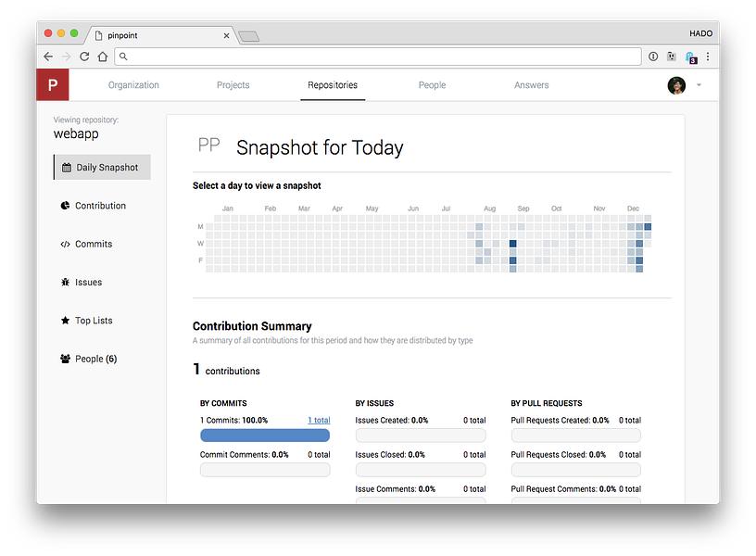Image resolution: width=756 pixels, height=556 pixels.
Task: Reload the page with the browser refresh icon
Action: click(84, 57)
